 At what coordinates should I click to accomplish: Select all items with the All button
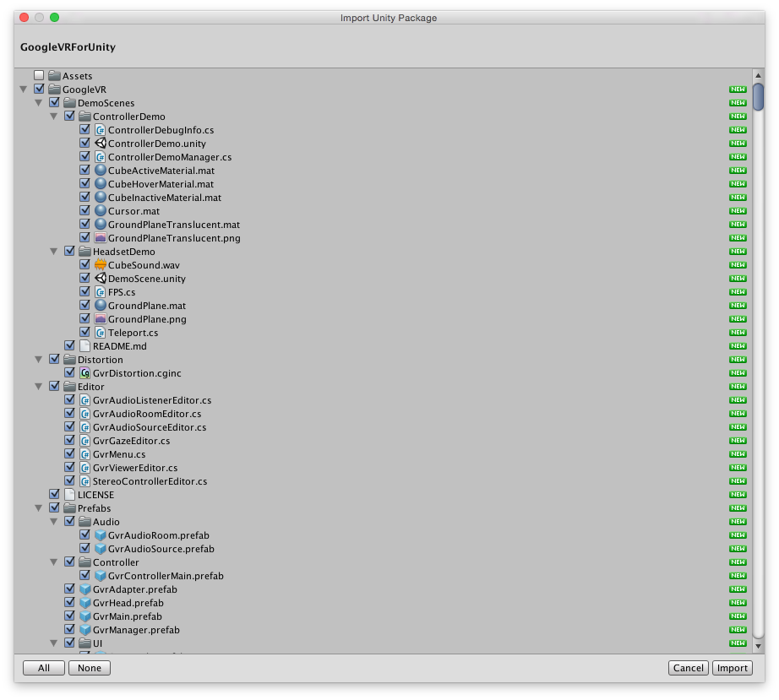click(x=44, y=668)
